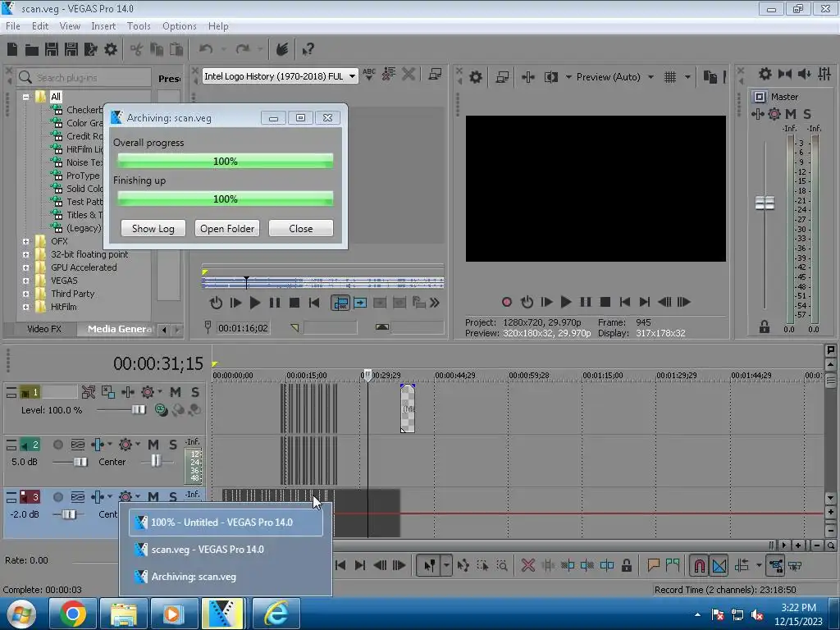Select '100% - Untitled - VEGAS Pro 14.0' taskbar window
840x630 pixels.
point(226,523)
